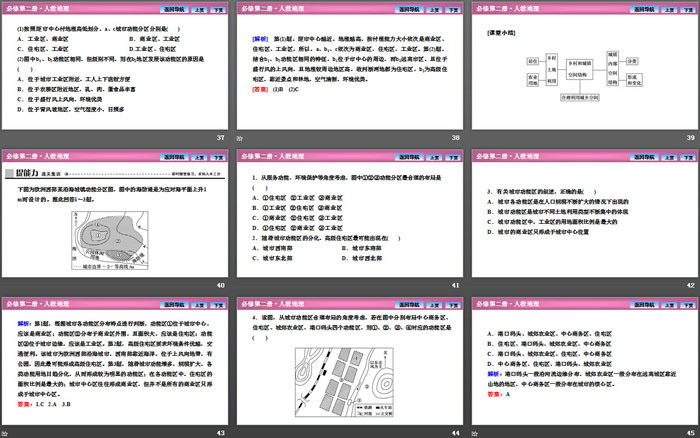
Task: Click 下页 button on slide 44
Action: pyautogui.click(x=454, y=305)
